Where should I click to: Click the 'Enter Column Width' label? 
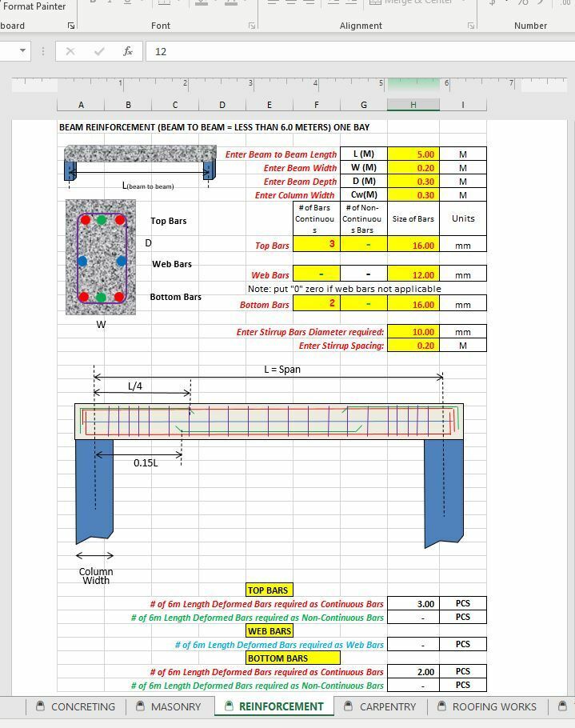[x=294, y=195]
